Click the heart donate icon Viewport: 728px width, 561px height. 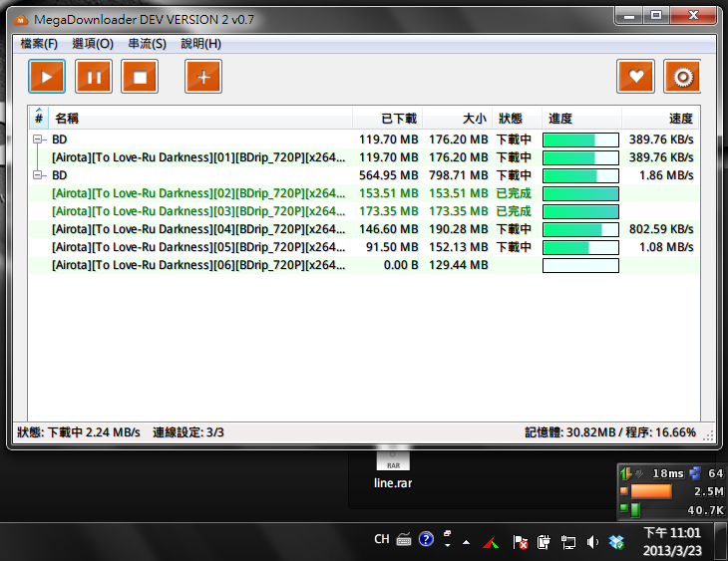(x=635, y=77)
